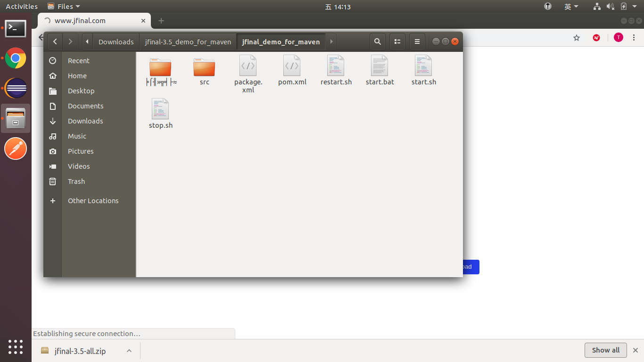Open clock calendar in top bar
644x362 pixels.
[x=338, y=7]
